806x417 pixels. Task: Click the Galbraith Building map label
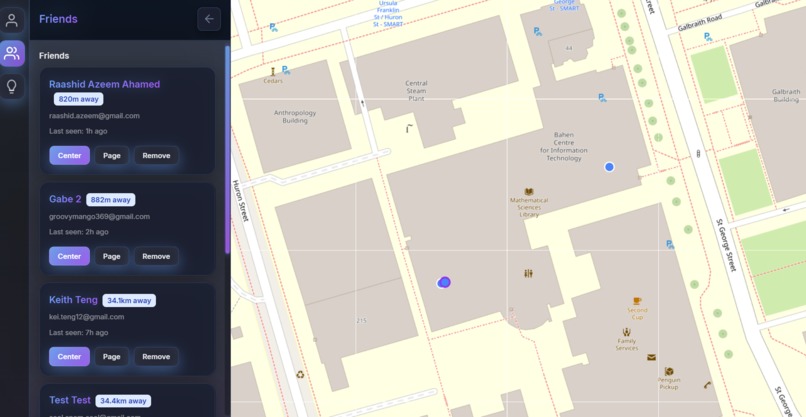(x=786, y=96)
